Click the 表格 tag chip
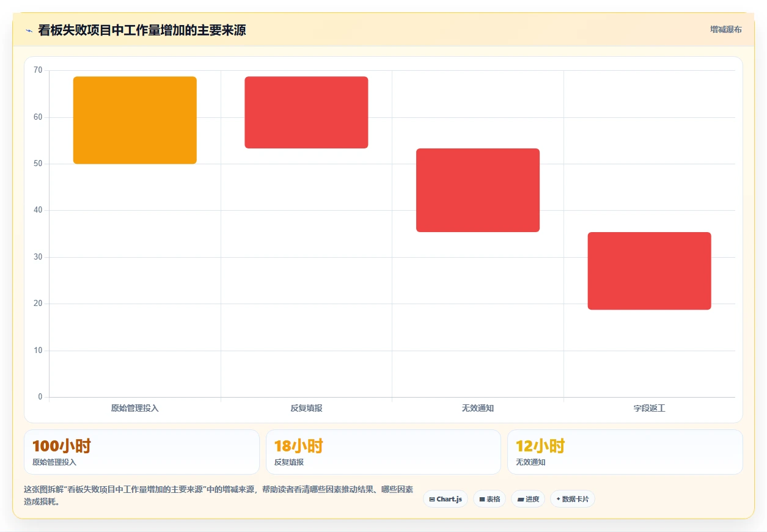This screenshot has width=767, height=532. (x=490, y=499)
